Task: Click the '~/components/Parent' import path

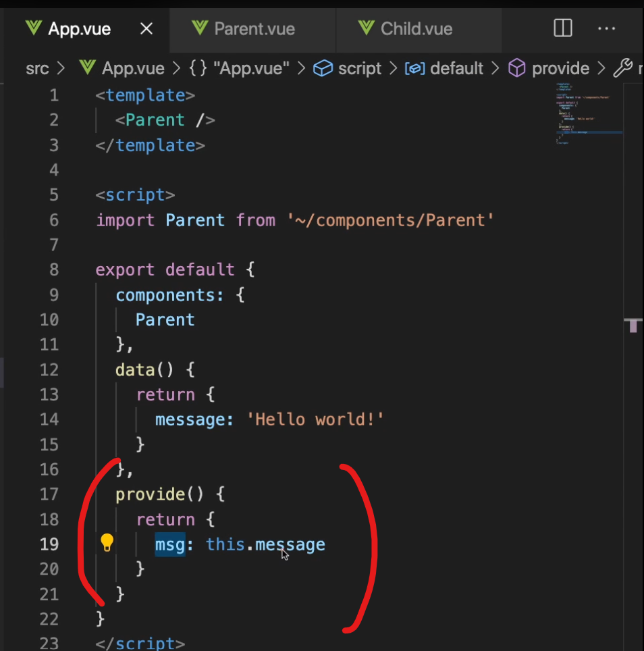Action: tap(390, 220)
